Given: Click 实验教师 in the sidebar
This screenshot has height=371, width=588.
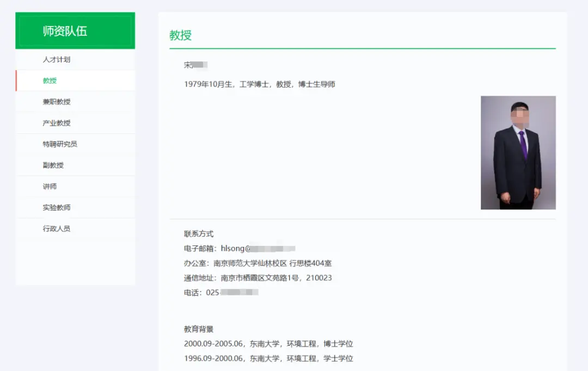Looking at the screenshot, I should coord(57,208).
